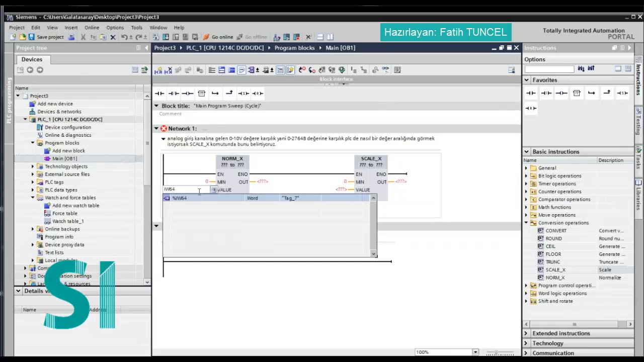
Task: Click the forward arrow in Project tree
Action: click(40, 70)
